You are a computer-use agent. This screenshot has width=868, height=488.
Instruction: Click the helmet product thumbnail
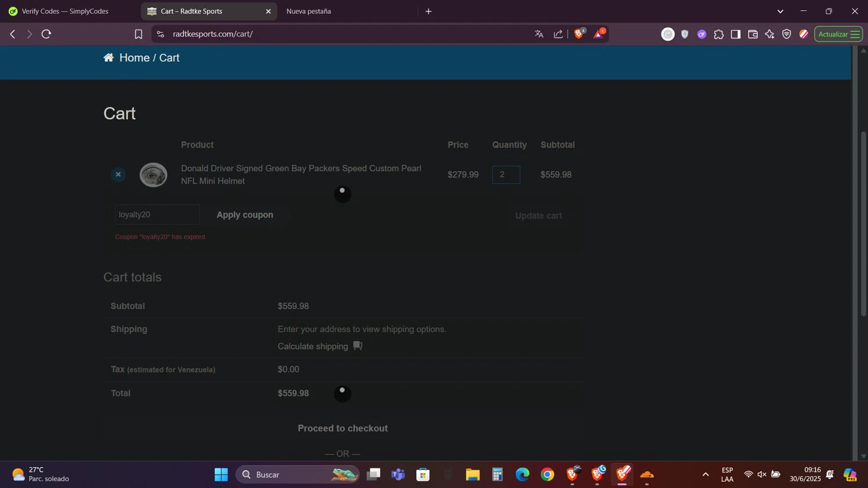153,175
